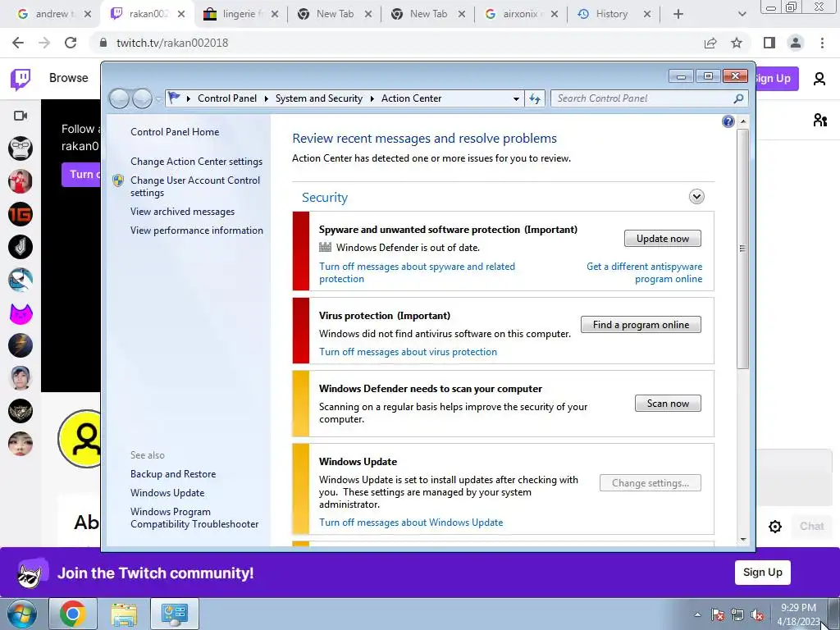Go back in Chrome browser
840x630 pixels.
(x=18, y=43)
